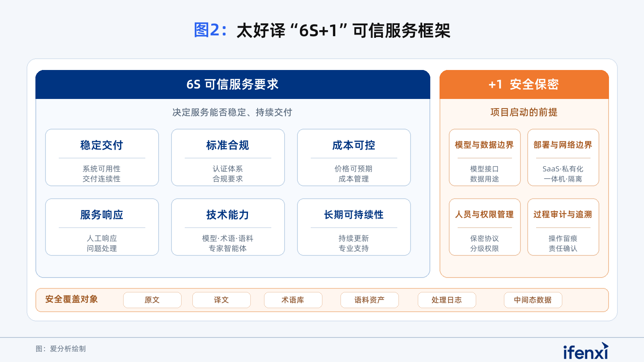The height and width of the screenshot is (362, 644).
Task: Click the 系统可用性 text
Action: click(102, 169)
